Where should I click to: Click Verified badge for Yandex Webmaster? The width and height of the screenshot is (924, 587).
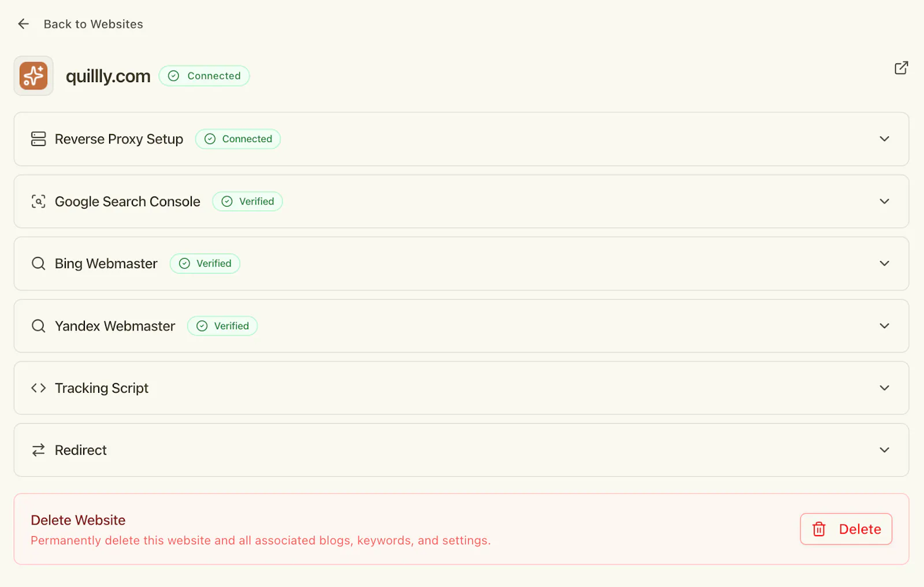coord(222,326)
